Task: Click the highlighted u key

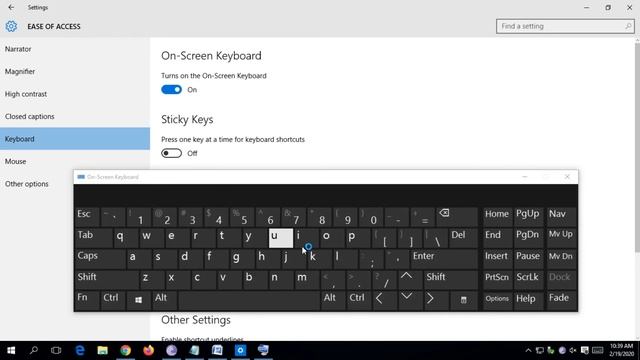Action: (280, 238)
